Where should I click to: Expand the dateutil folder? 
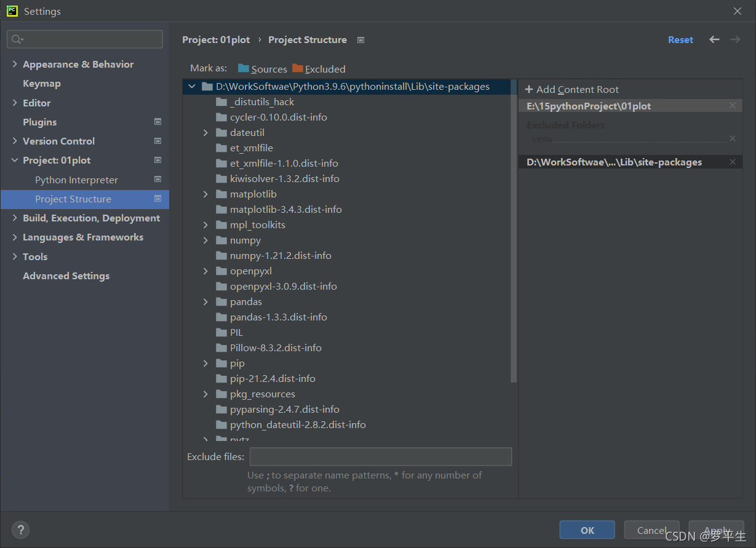click(206, 132)
